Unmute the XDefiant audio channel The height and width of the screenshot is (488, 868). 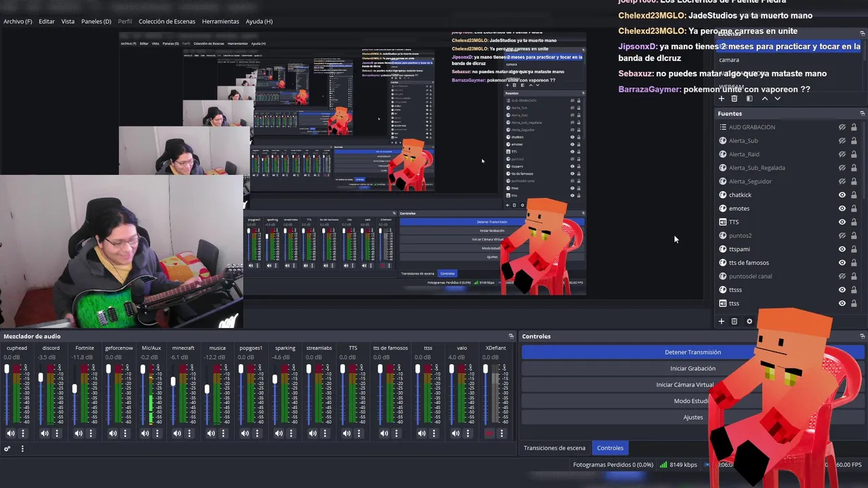[489, 433]
